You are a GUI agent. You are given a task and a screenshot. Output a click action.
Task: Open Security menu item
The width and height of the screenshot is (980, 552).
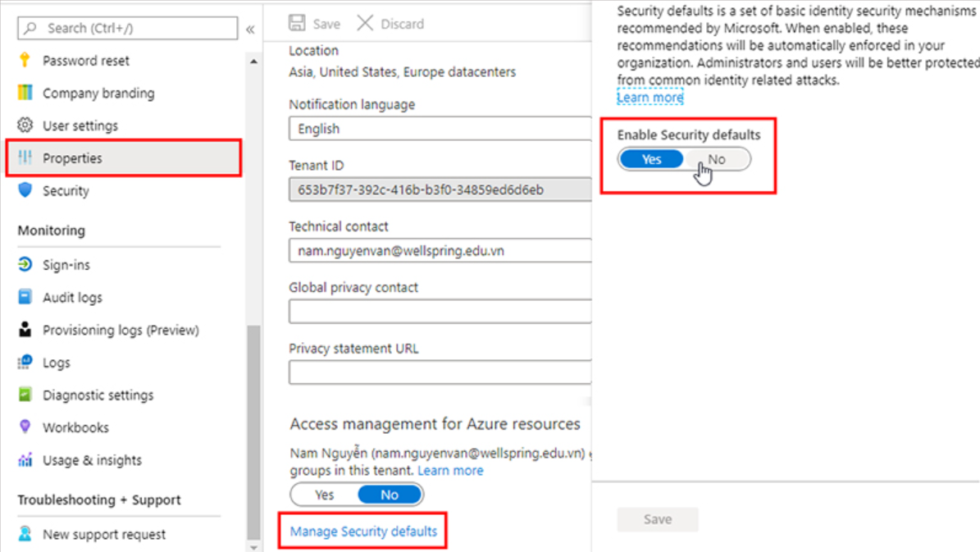[66, 190]
